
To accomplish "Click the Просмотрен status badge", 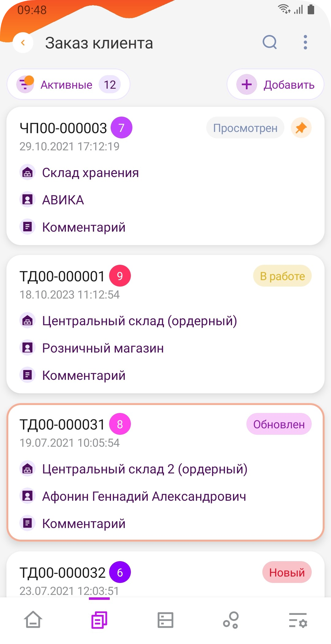I will click(x=245, y=128).
